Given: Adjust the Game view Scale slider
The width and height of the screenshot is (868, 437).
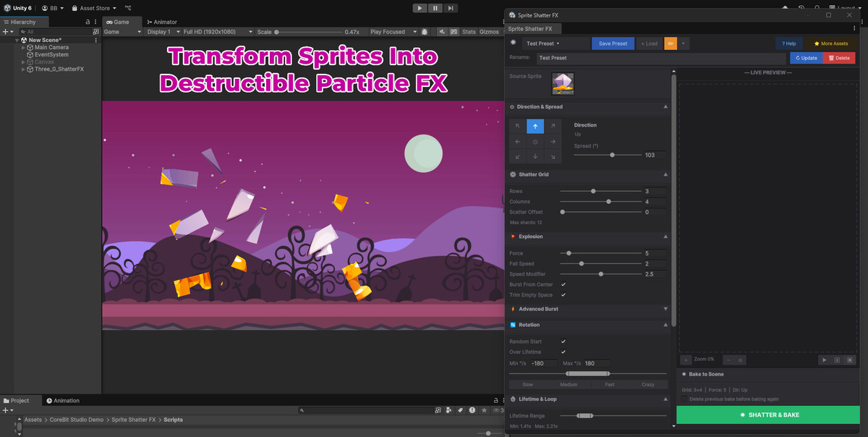Looking at the screenshot, I should coord(307,32).
